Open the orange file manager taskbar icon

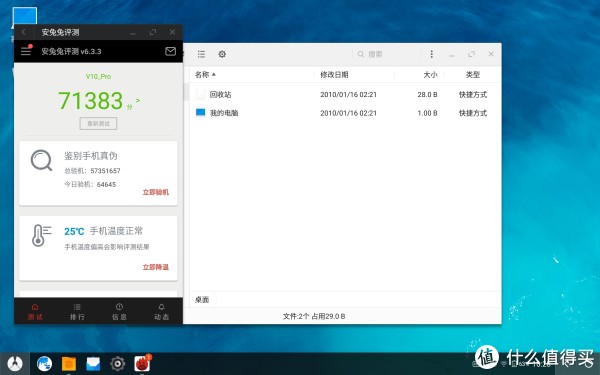click(x=69, y=364)
